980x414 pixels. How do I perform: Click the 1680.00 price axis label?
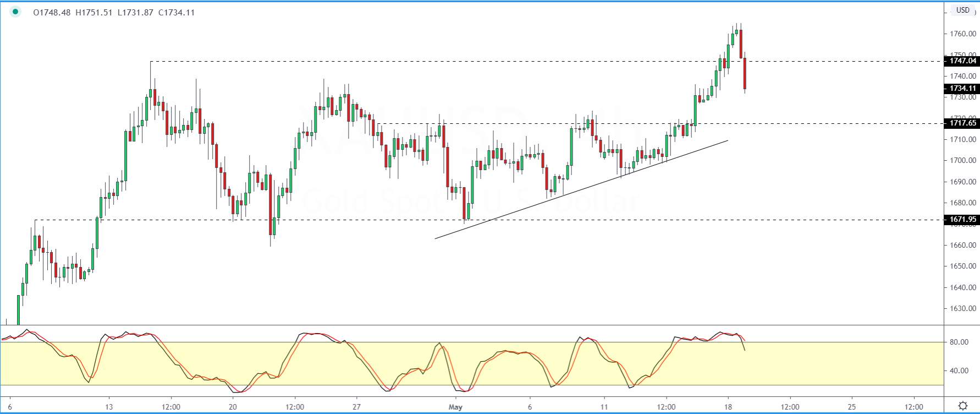click(x=963, y=203)
